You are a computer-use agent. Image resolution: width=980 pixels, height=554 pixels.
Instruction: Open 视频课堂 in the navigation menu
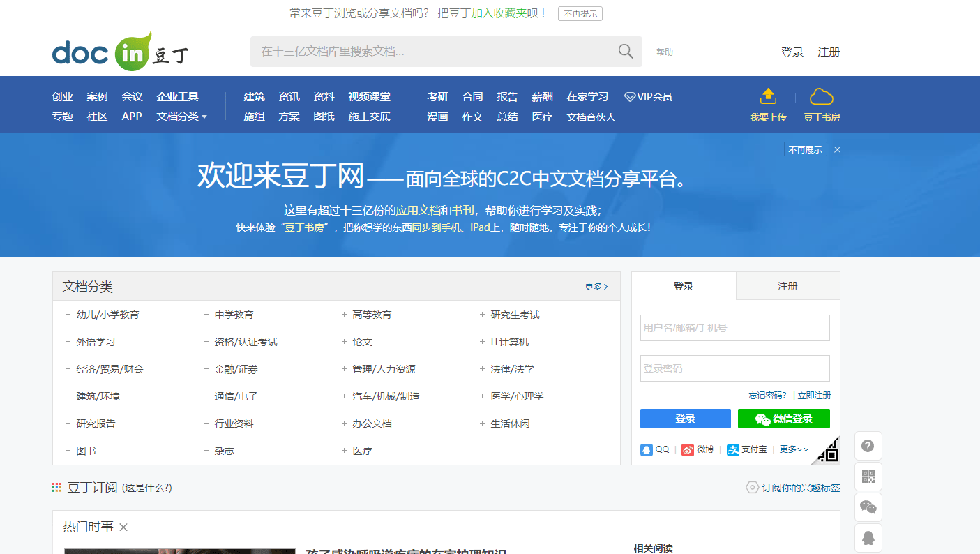(370, 96)
